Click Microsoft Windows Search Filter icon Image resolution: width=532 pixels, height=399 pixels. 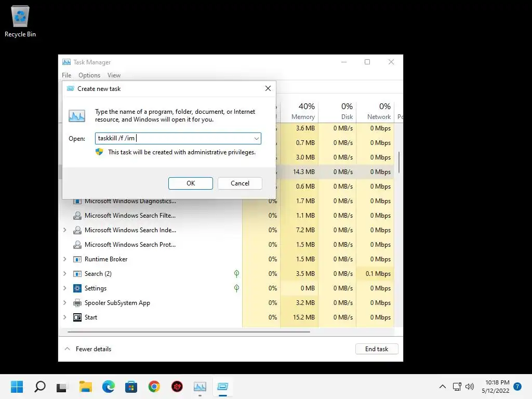coord(77,216)
